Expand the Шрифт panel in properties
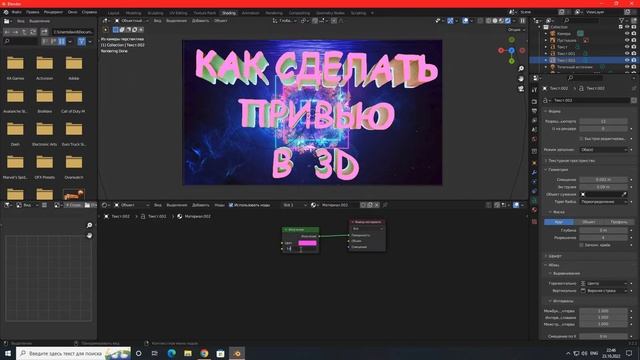This screenshot has height=360, width=640. [x=555, y=256]
